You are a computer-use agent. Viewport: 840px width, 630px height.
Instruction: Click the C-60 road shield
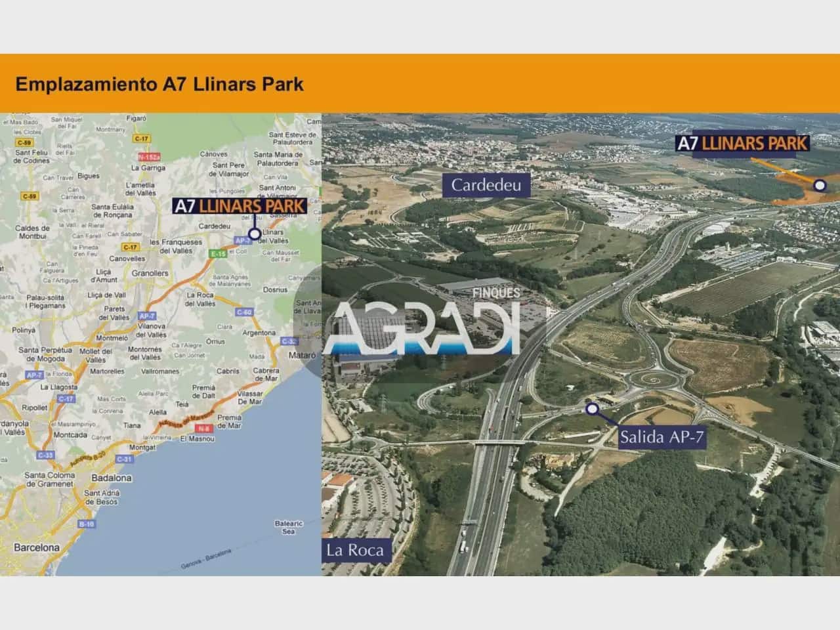point(243,312)
